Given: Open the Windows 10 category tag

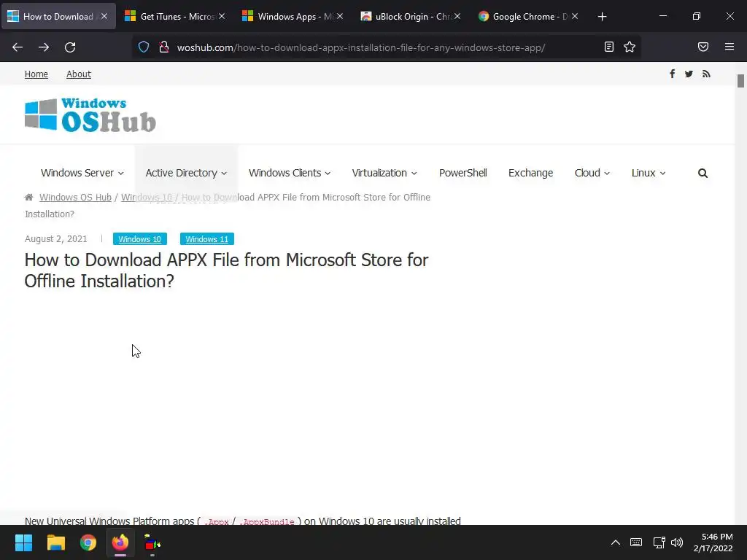Looking at the screenshot, I should tap(140, 239).
